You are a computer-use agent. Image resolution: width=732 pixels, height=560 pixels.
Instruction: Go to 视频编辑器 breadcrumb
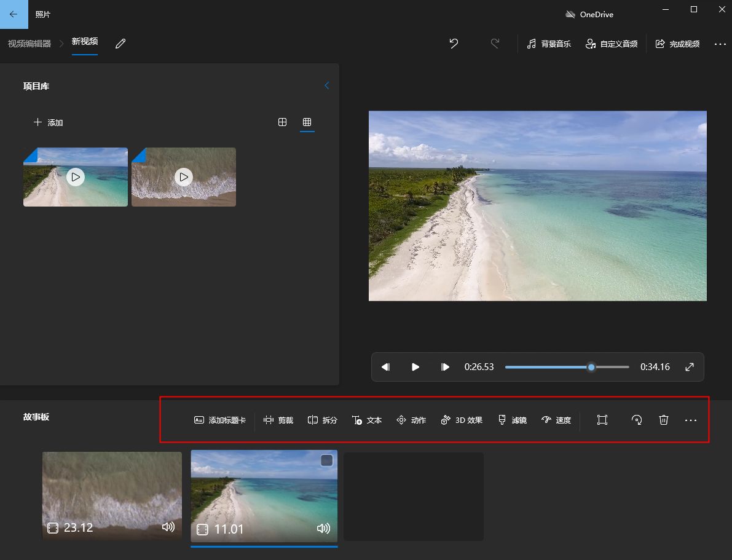[30, 44]
